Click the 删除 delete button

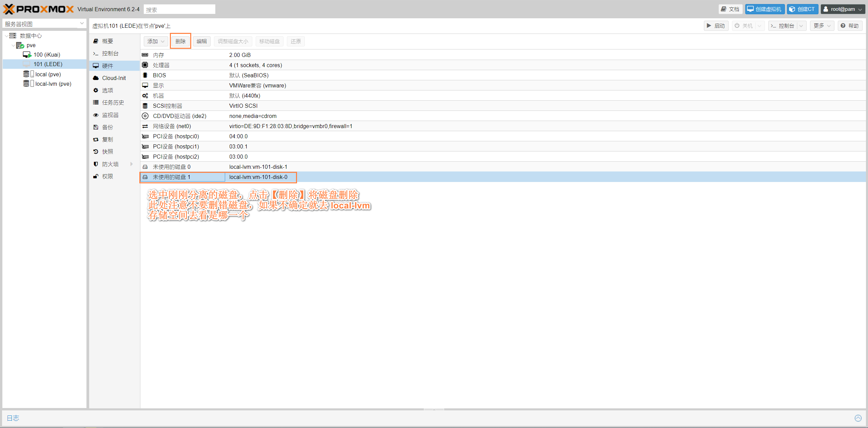[x=180, y=41]
